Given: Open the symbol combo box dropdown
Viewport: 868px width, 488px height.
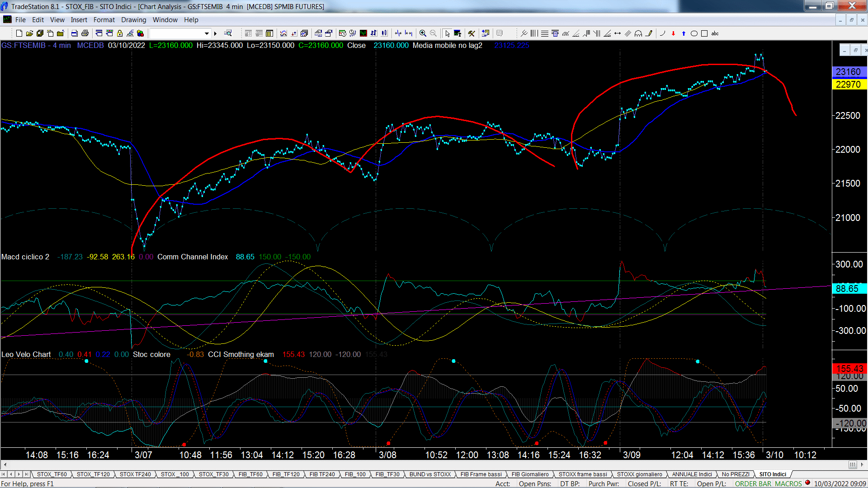Looking at the screenshot, I should (207, 33).
